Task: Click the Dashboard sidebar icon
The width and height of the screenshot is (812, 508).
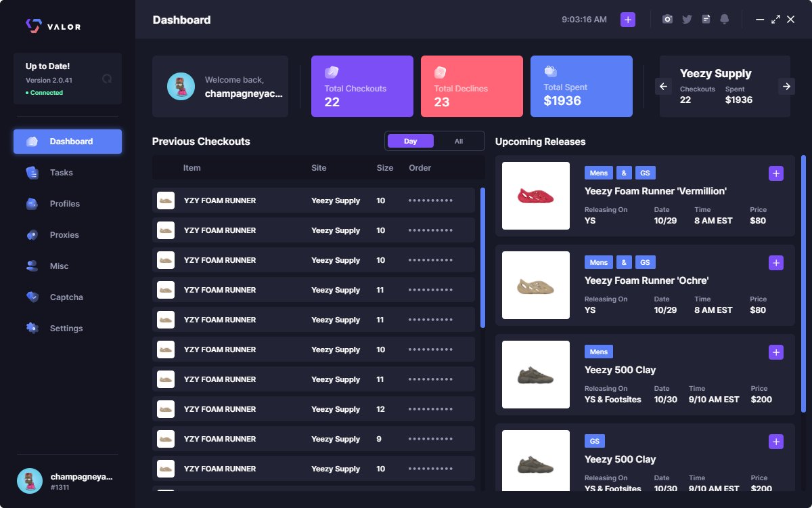Action: (32, 142)
